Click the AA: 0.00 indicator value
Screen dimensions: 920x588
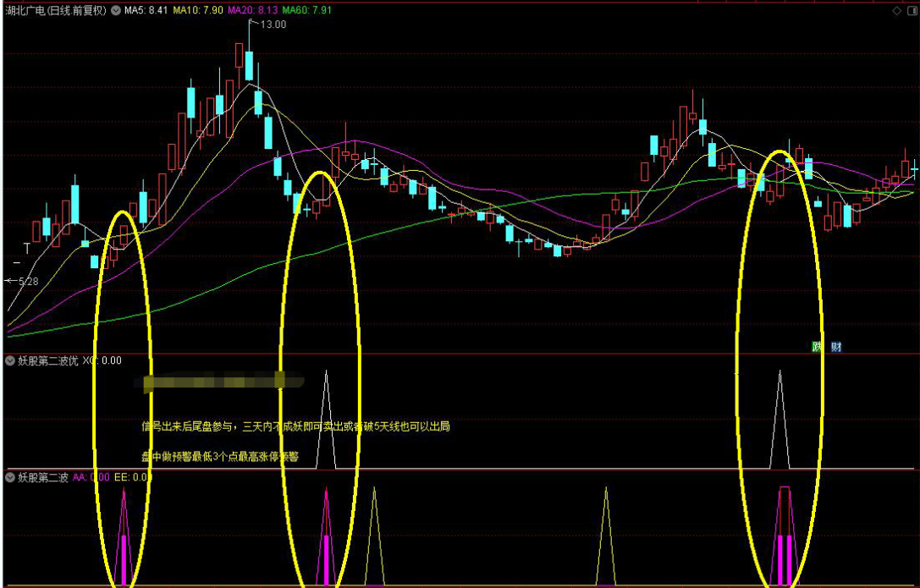(x=91, y=477)
